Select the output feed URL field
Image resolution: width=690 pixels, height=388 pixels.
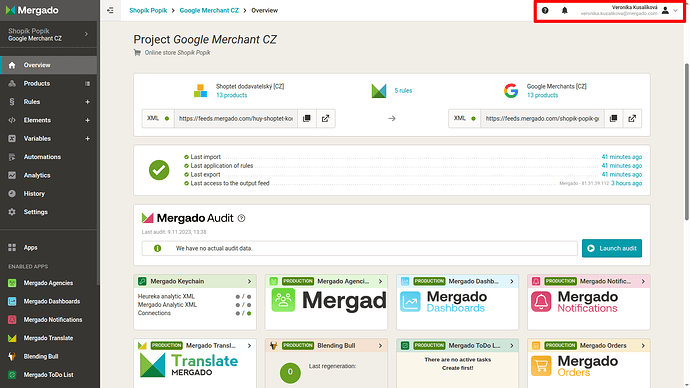click(x=542, y=118)
